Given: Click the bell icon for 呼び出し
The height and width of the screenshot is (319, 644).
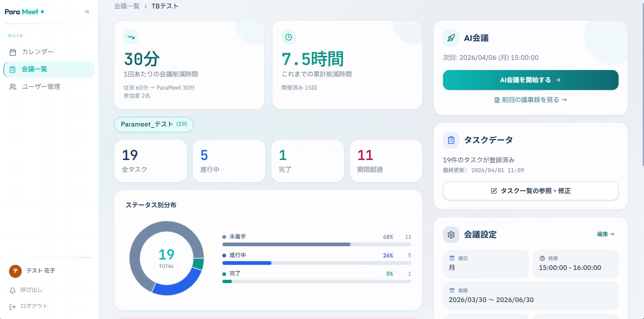Looking at the screenshot, I should pyautogui.click(x=13, y=290).
